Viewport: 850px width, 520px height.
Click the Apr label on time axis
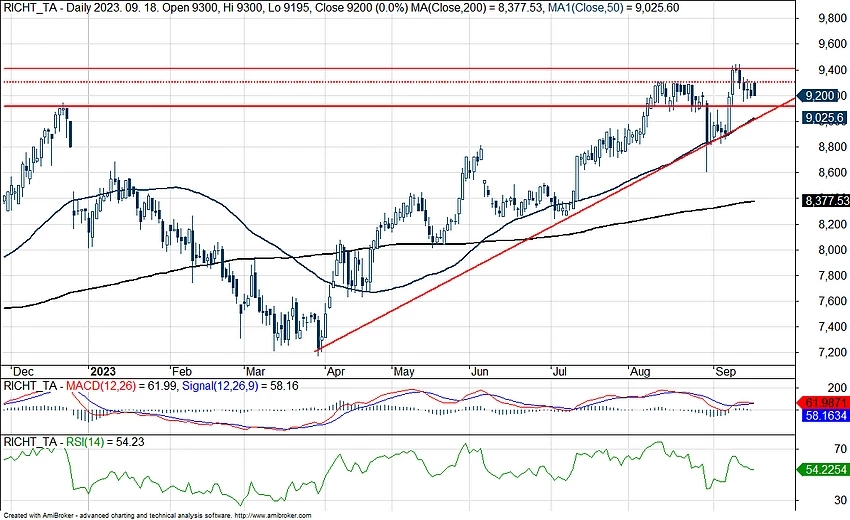(x=336, y=371)
